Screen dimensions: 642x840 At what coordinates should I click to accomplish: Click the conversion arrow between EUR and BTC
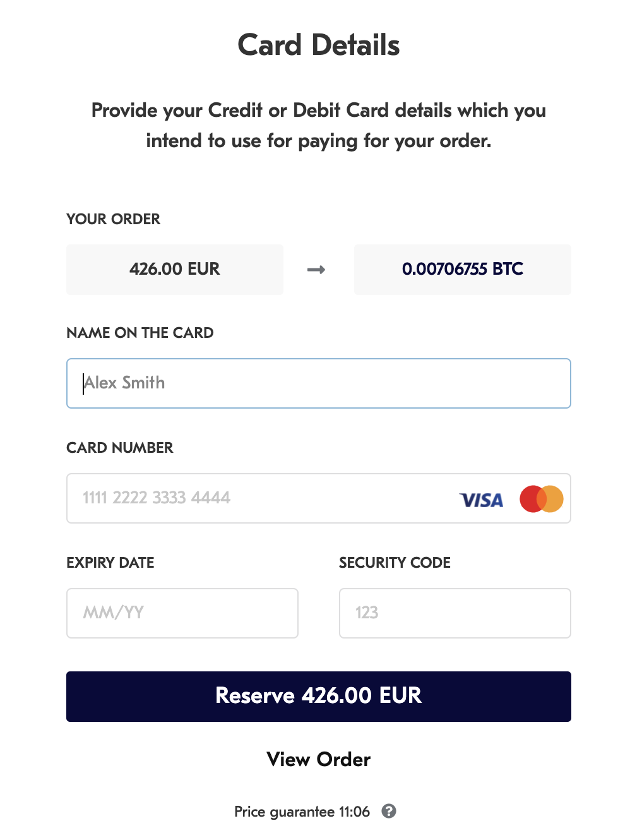[316, 270]
